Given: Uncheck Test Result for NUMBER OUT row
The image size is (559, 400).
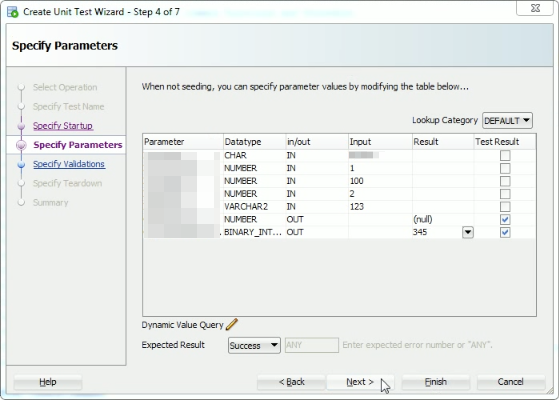Looking at the screenshot, I should coord(505,219).
